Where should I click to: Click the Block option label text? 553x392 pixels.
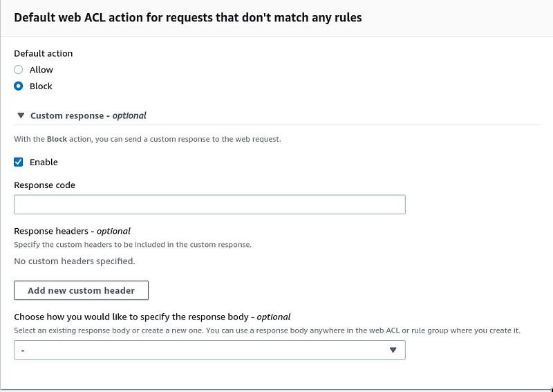point(41,86)
